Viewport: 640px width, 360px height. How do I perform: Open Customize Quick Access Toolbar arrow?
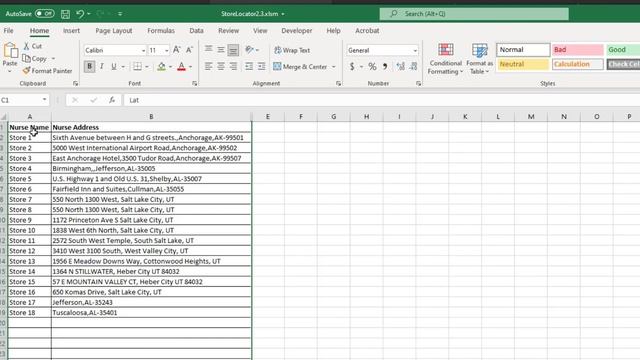click(x=120, y=14)
